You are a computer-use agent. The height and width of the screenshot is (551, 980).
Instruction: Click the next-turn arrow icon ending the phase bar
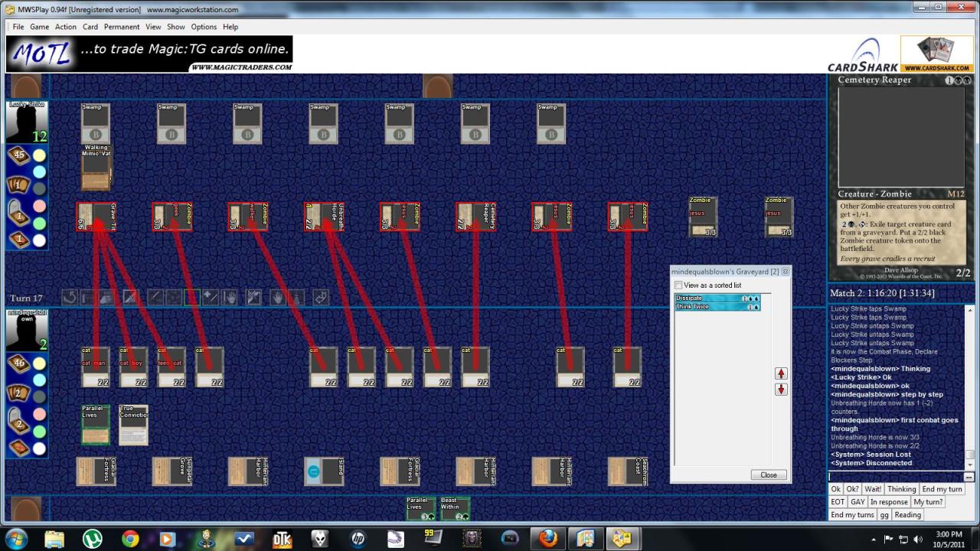321,297
